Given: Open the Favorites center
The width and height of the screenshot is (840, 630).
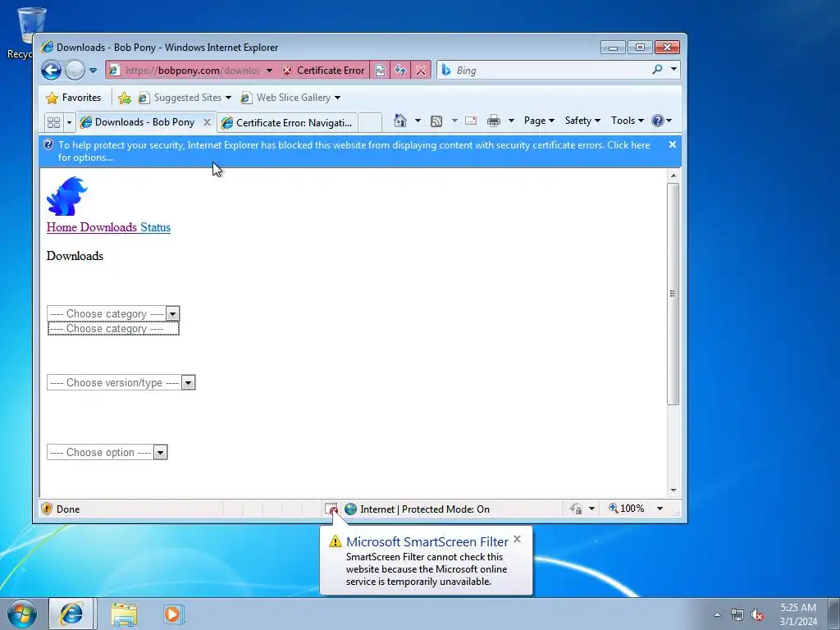Looking at the screenshot, I should pos(73,98).
